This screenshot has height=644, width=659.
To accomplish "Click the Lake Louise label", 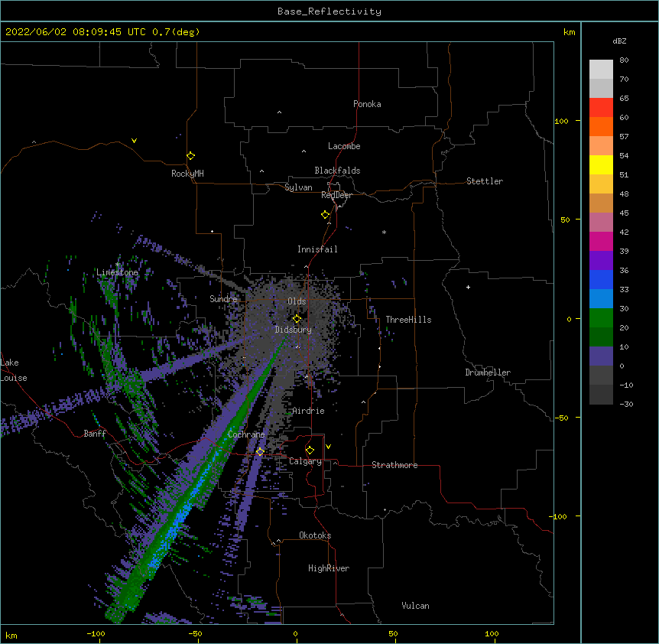I will click(14, 370).
